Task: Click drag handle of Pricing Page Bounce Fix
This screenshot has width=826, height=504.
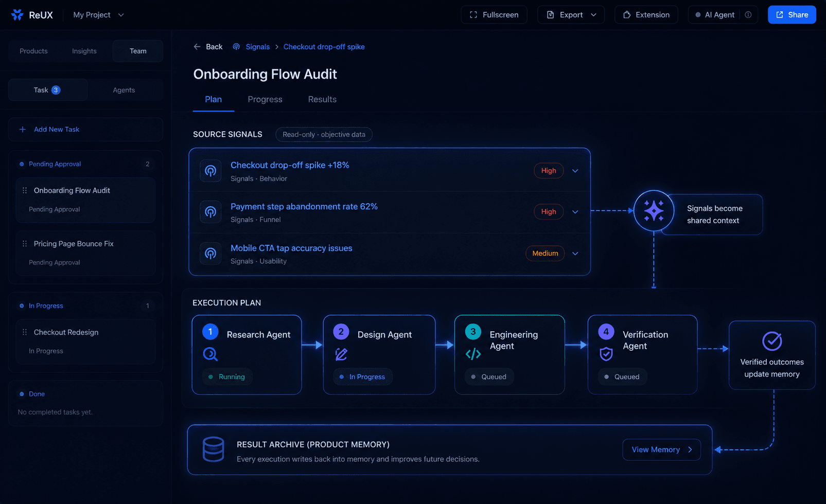Action: (25, 244)
